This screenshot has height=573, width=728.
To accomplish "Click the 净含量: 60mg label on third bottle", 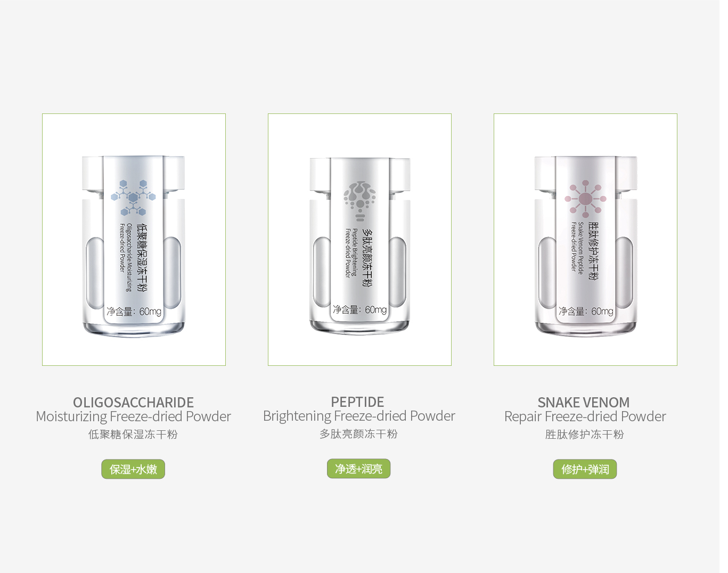I will 586,312.
